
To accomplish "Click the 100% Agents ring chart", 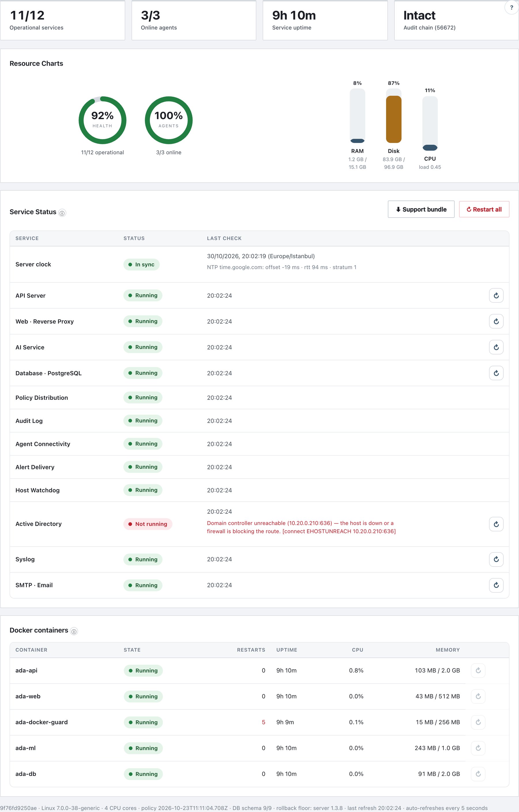I will pos(168,120).
